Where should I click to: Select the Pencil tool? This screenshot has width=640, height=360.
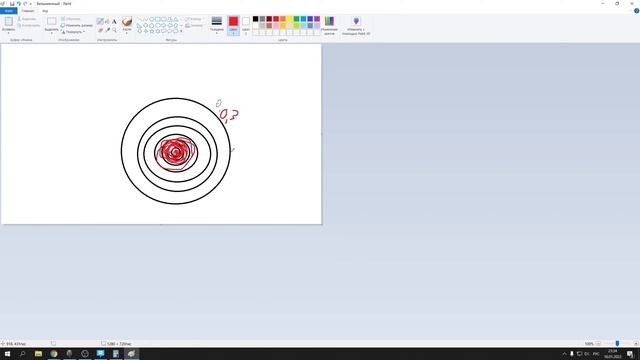[100, 21]
